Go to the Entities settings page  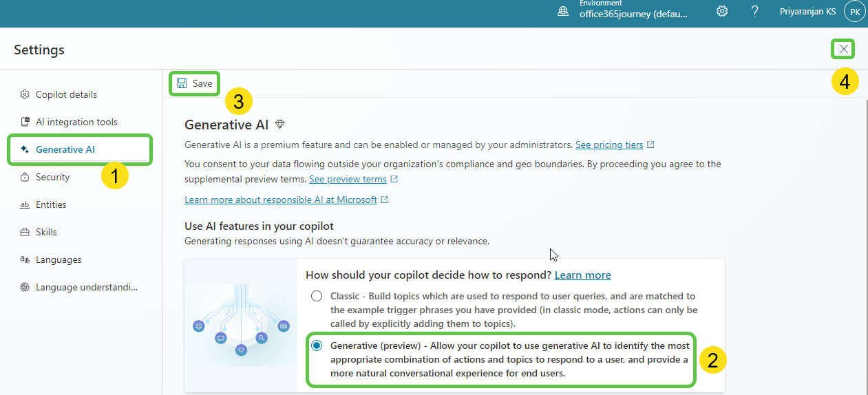point(51,204)
